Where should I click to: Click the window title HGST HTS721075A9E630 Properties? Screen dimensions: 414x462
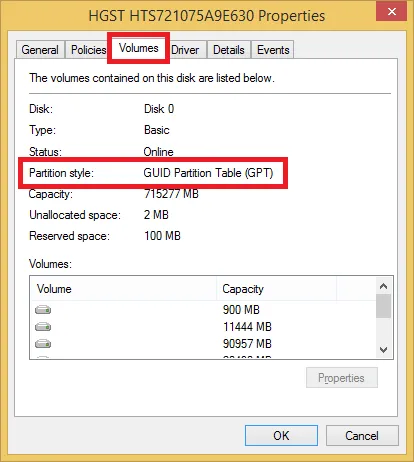[207, 16]
